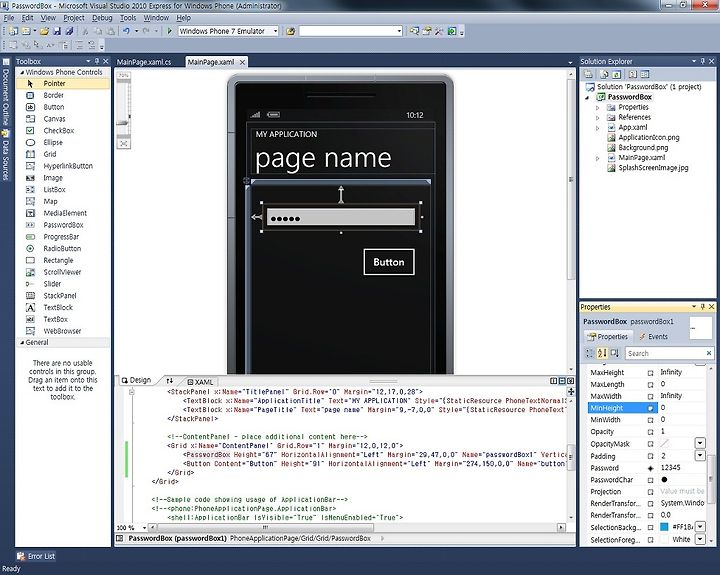The image size is (720, 575).
Task: Open the Debug menu
Action: click(x=102, y=17)
